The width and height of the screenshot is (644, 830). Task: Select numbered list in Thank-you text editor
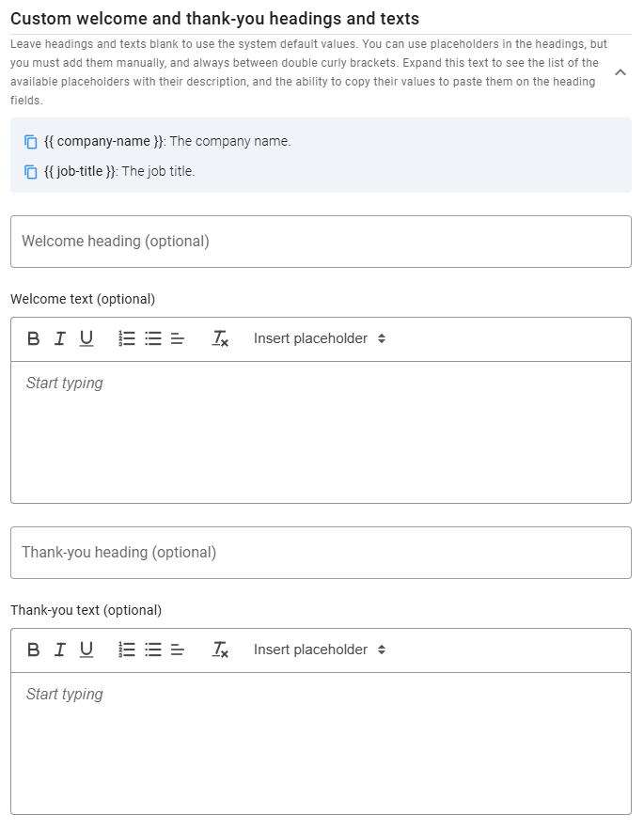tap(126, 650)
